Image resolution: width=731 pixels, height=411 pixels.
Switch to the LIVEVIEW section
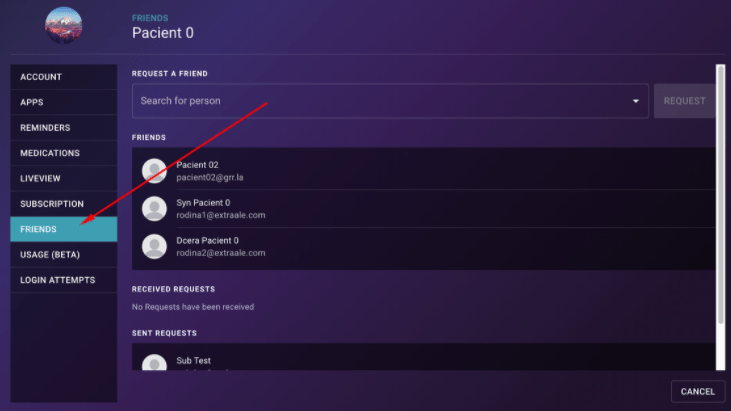click(64, 178)
